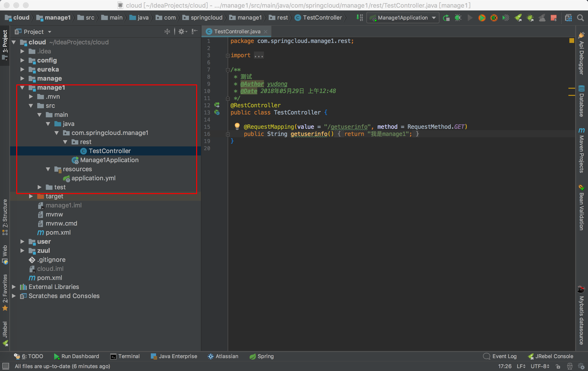Toggle the Javadoc comment fold on line 7
The width and height of the screenshot is (588, 371).
(x=228, y=70)
